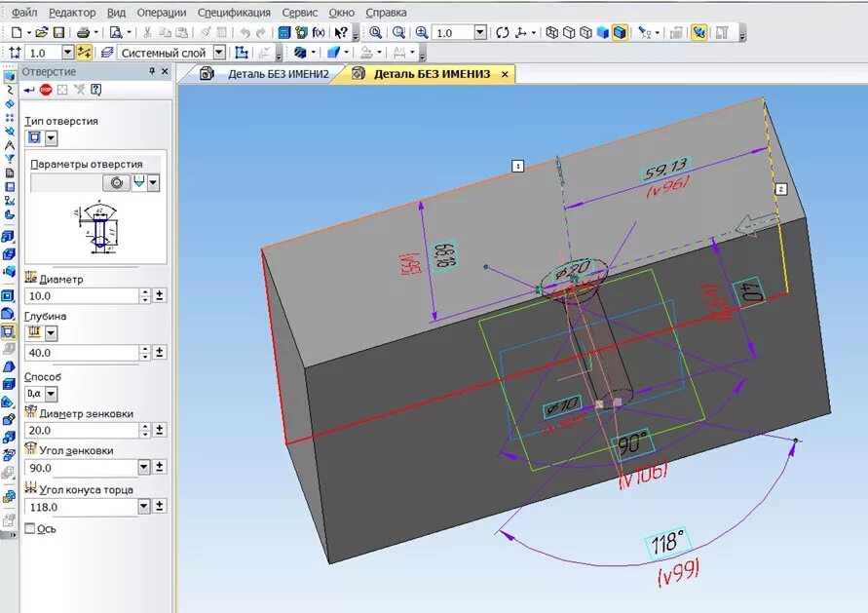Image resolution: width=868 pixels, height=613 pixels.
Task: Open the current step 1.0 dropdown
Action: tap(67, 53)
